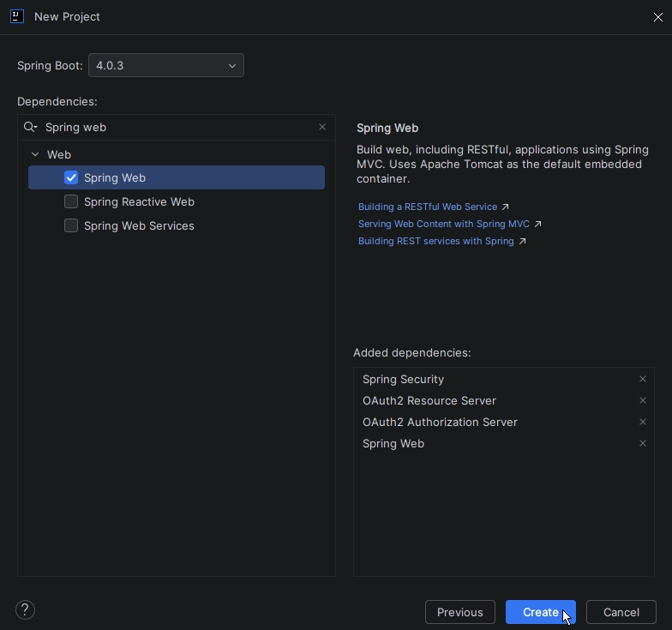Select Spring Web Services row label
Screen dimensions: 672x630
(x=139, y=225)
